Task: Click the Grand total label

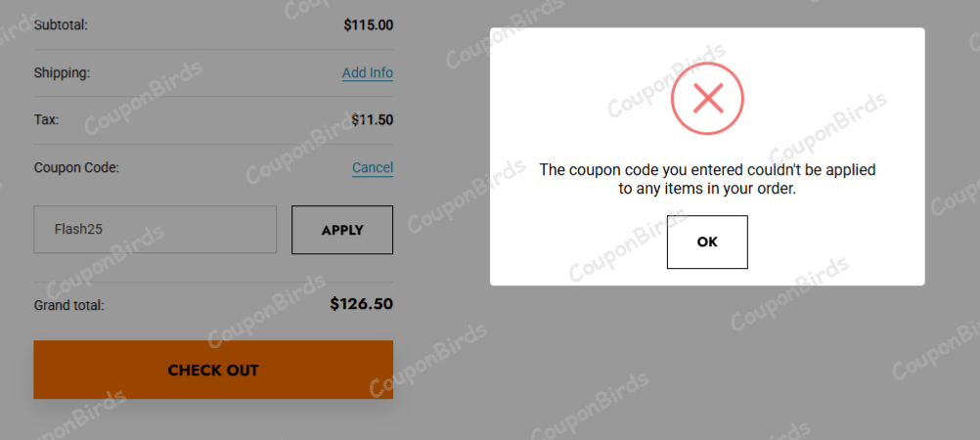Action: click(x=68, y=305)
